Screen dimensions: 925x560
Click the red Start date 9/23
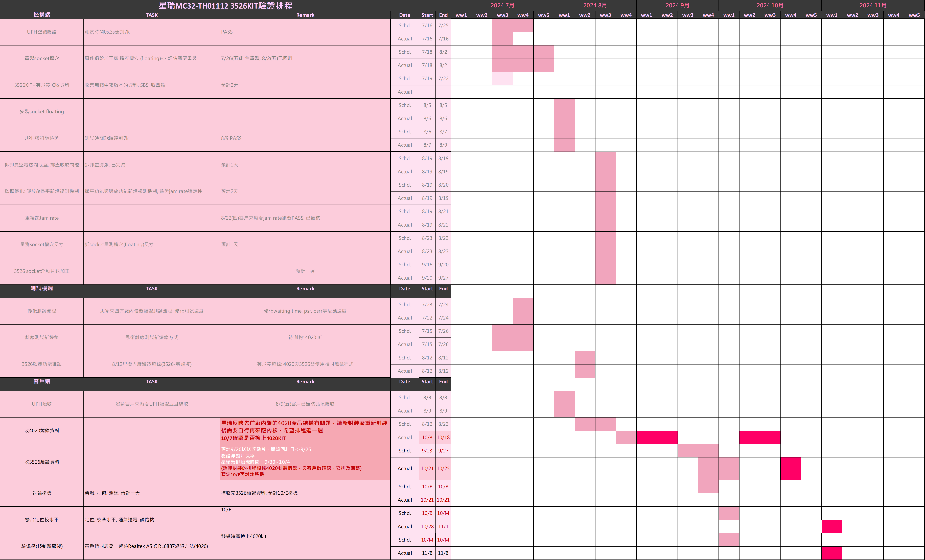(x=427, y=451)
